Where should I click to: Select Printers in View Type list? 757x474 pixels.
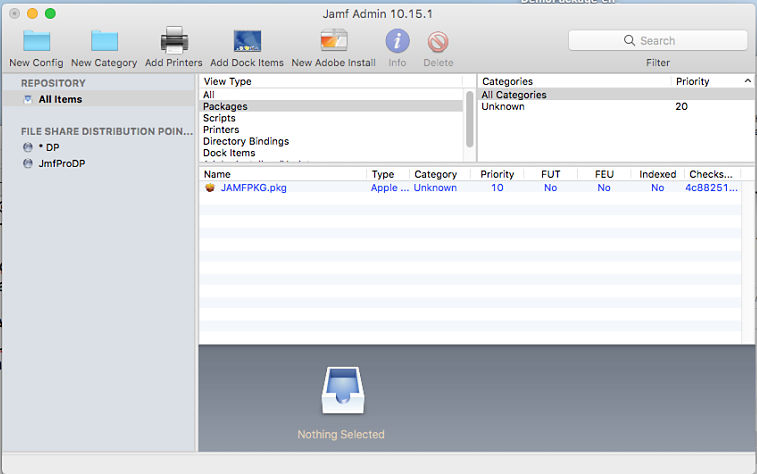coord(331,129)
